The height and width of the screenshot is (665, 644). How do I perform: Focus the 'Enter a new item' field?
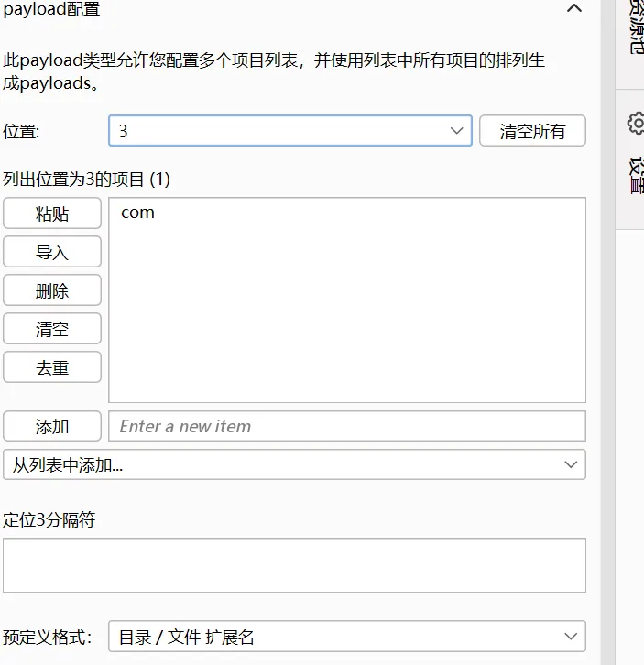pos(346,426)
